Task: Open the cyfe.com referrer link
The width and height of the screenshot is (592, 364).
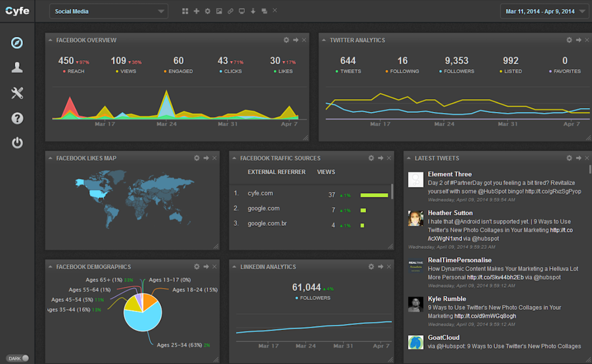Action: (x=261, y=193)
